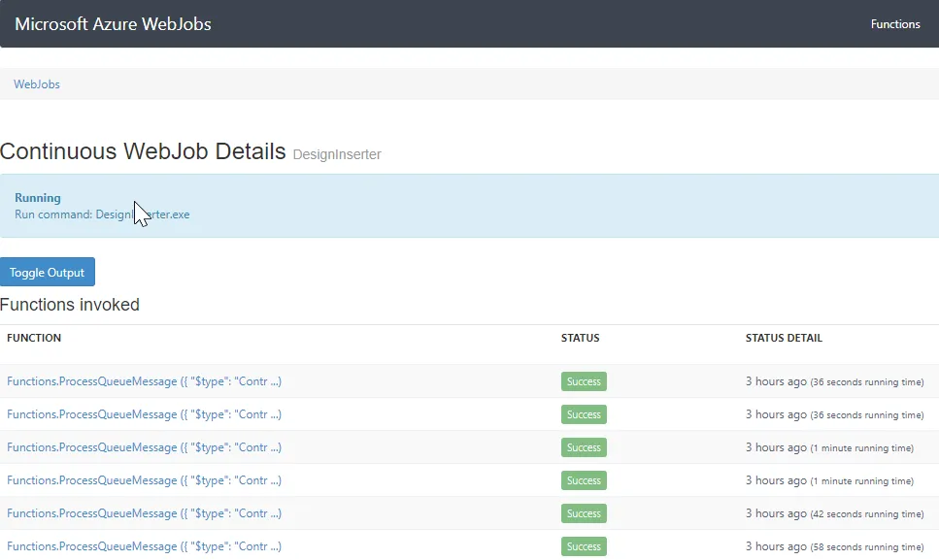The height and width of the screenshot is (560, 939).
Task: Click the FUNCTION column header
Action: click(34, 338)
